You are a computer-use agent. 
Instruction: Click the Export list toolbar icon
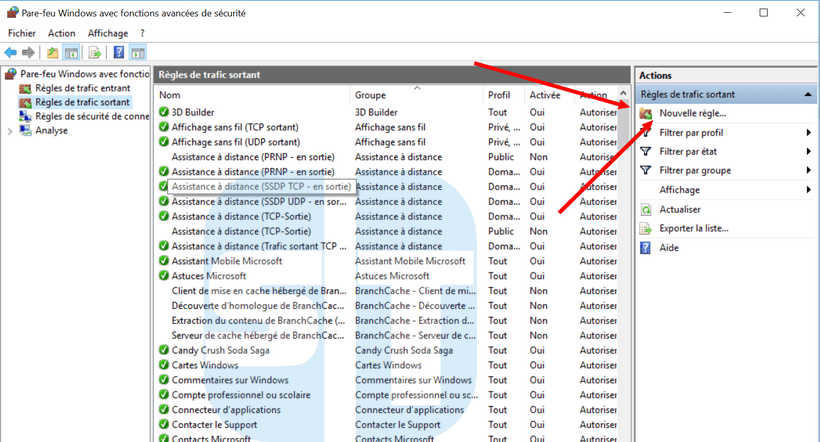click(95, 52)
